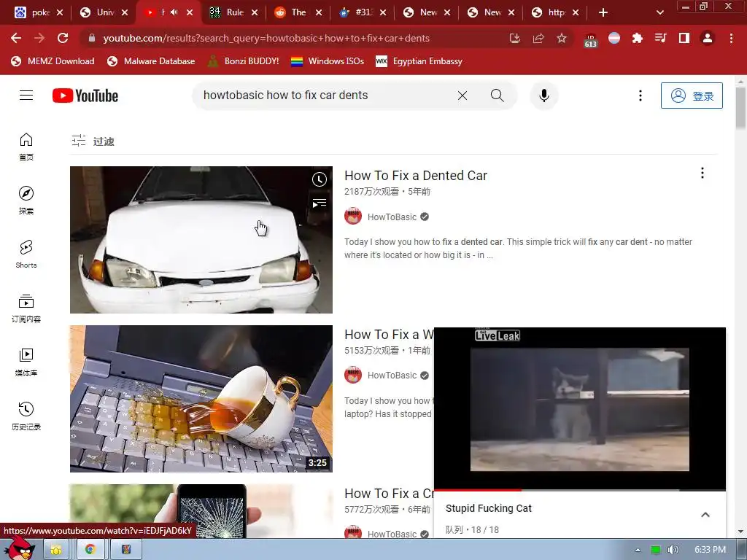This screenshot has height=560, width=747.
Task: Mute the YouTube tab via speaker icon
Action: [174, 12]
